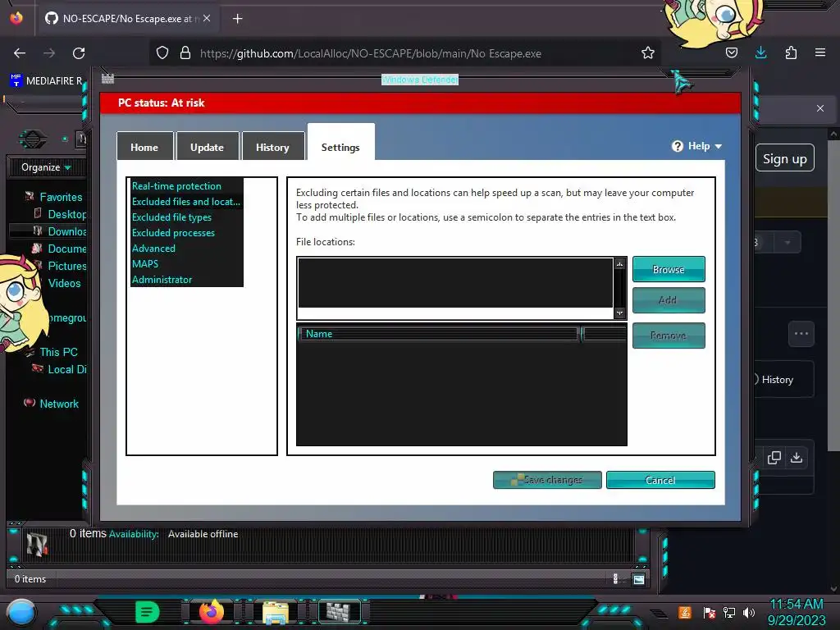
Task: Click the Browse button
Action: (669, 269)
